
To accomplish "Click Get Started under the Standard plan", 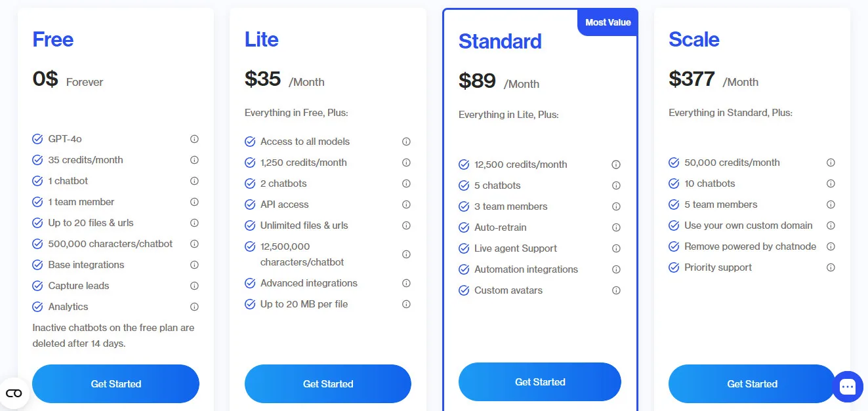I will click(539, 382).
